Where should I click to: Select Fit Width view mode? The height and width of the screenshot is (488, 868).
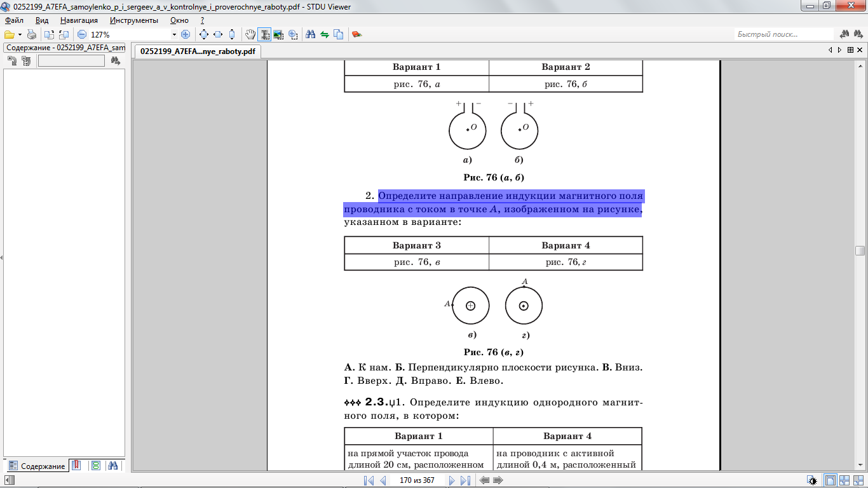[x=218, y=34]
